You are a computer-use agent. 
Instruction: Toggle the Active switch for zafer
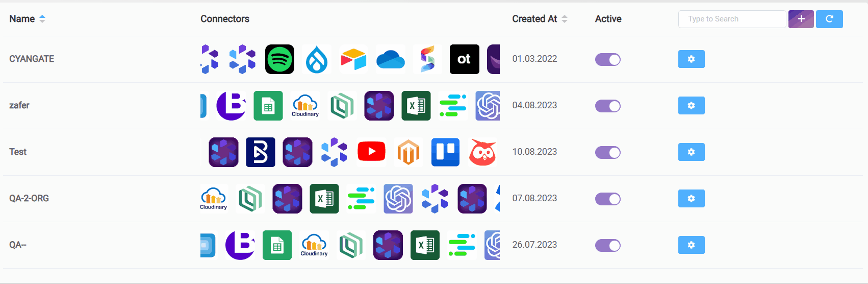pos(607,106)
